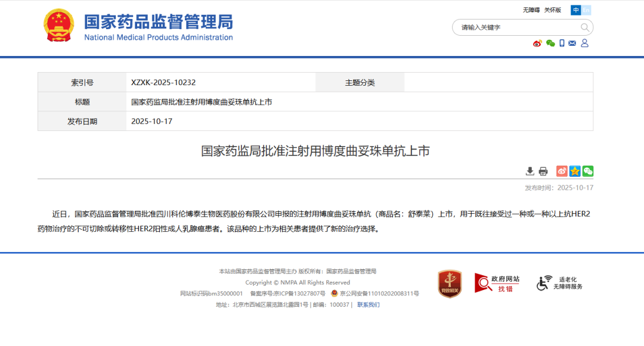Print the article with the printer icon
Viewport: 644px width, 346px height.
pos(543,172)
